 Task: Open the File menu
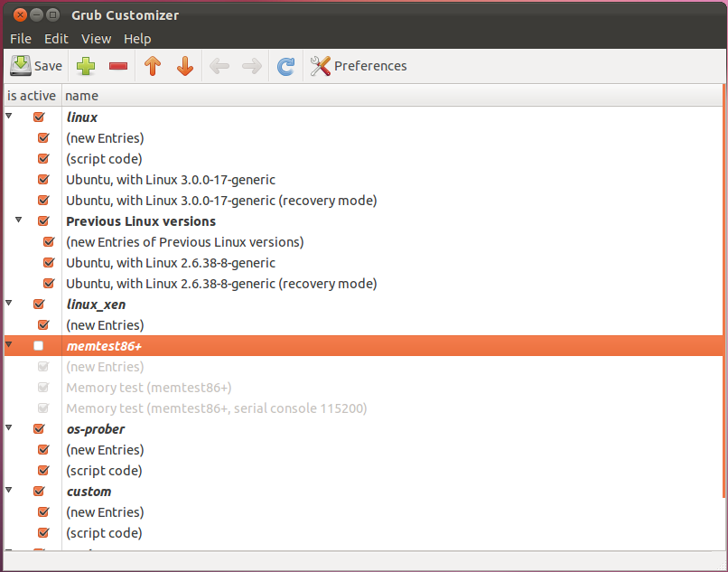click(21, 39)
